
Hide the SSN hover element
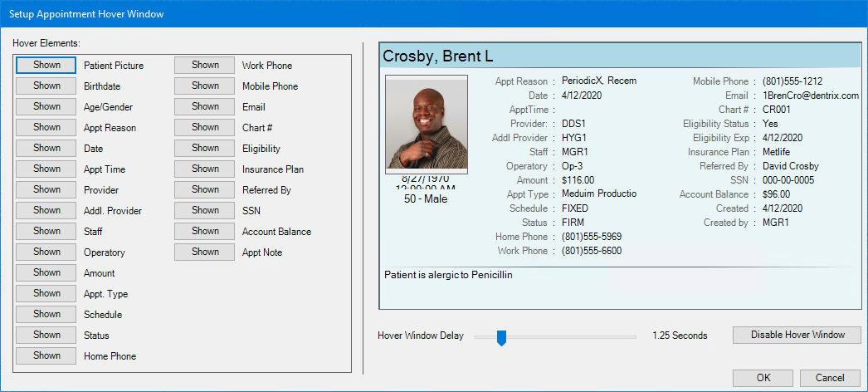205,210
